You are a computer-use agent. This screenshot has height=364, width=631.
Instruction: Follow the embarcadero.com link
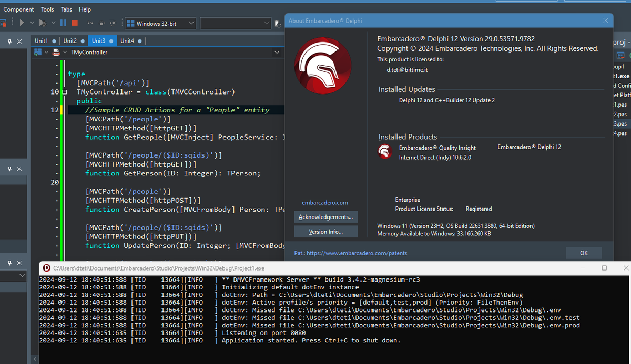pyautogui.click(x=325, y=203)
